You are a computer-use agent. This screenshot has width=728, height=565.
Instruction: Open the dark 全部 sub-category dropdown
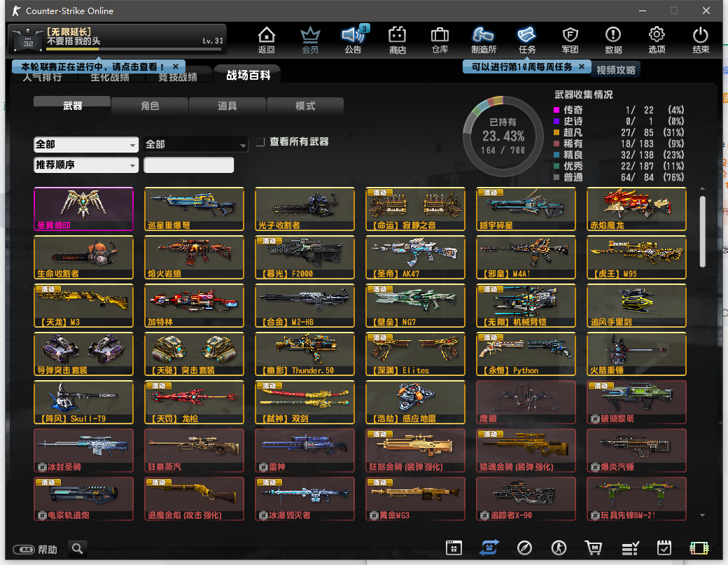click(x=195, y=144)
